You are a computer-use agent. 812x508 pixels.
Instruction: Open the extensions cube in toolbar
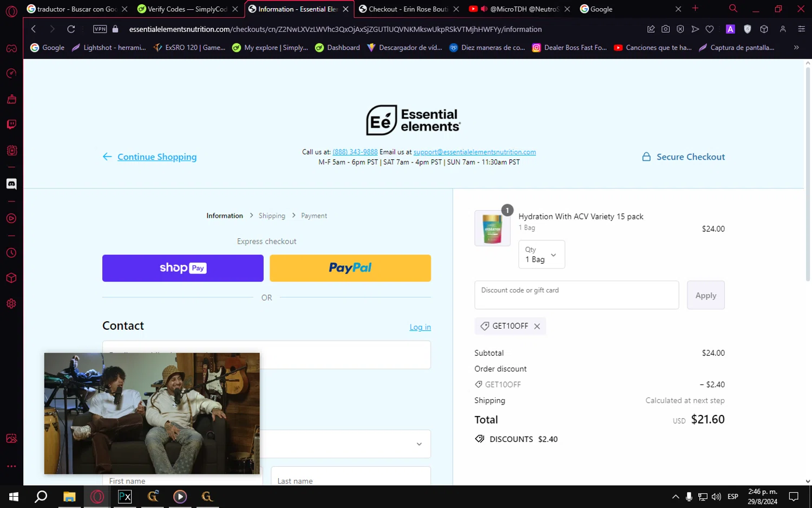pyautogui.click(x=764, y=29)
